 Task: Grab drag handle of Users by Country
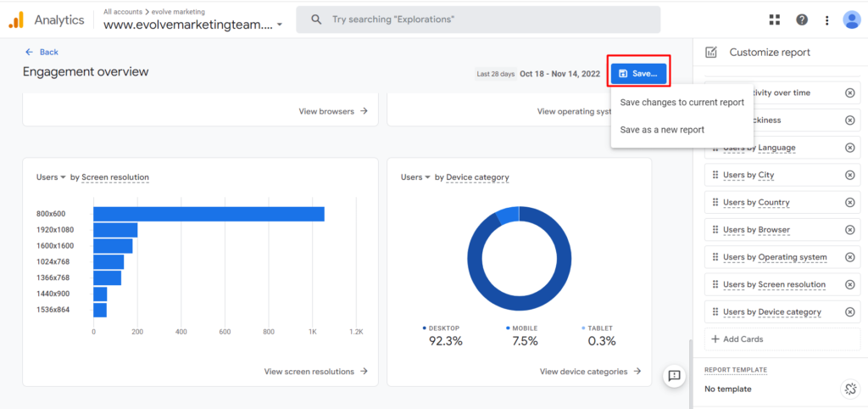pyautogui.click(x=715, y=202)
